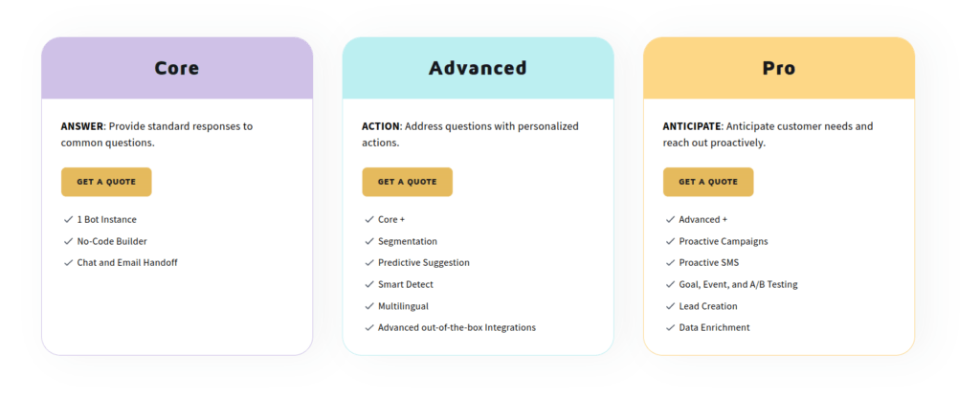Select the Core plan header
Screen dimensions: 980x398
tap(177, 68)
